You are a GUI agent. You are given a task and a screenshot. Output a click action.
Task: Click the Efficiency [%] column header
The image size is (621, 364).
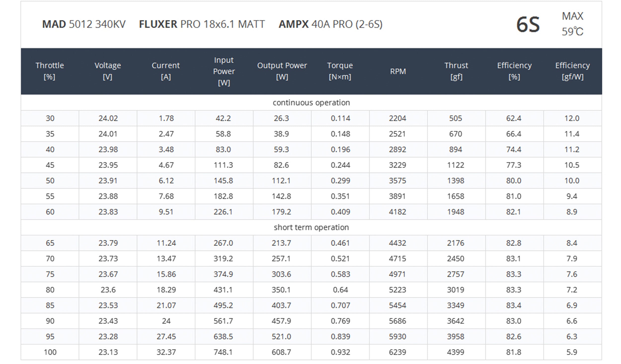tap(514, 71)
